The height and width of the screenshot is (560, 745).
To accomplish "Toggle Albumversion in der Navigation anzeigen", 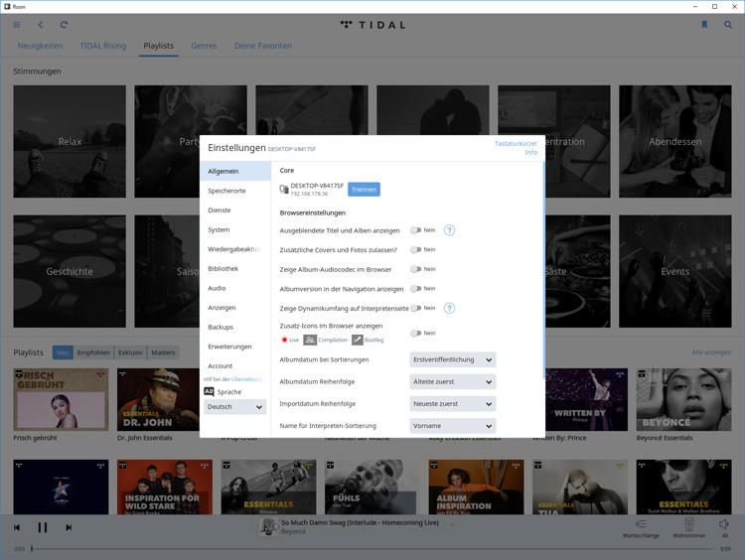I will click(416, 289).
